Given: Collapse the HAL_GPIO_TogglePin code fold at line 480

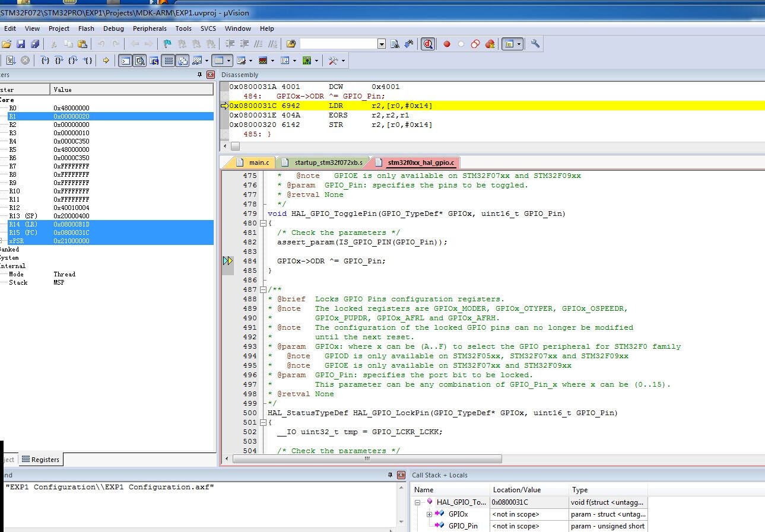Looking at the screenshot, I should [263, 223].
